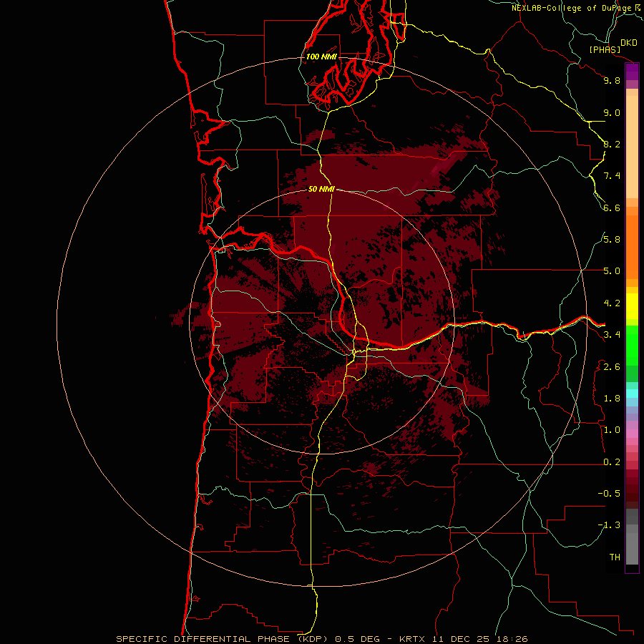This screenshot has height=644, width=644.
Task: Click the 50 NMI range ring label
Action: tap(321, 189)
